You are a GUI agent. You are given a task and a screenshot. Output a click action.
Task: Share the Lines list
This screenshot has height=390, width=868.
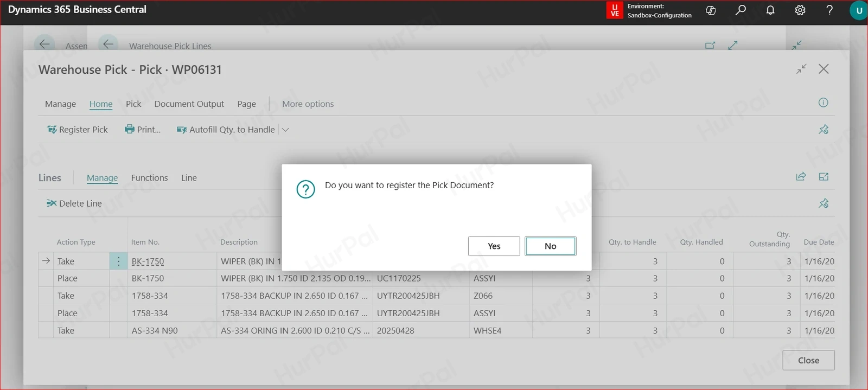pyautogui.click(x=801, y=177)
